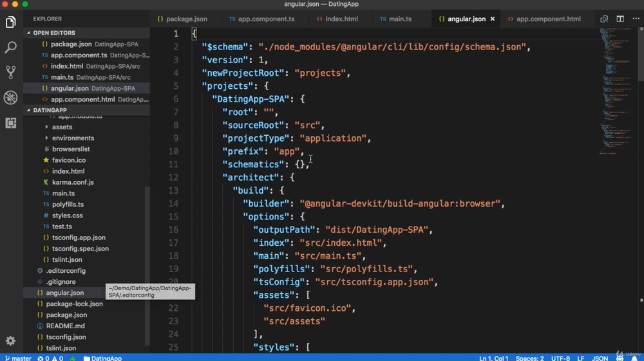The width and height of the screenshot is (644, 361).
Task: Change file encoding UTF-8
Action: (x=561, y=358)
